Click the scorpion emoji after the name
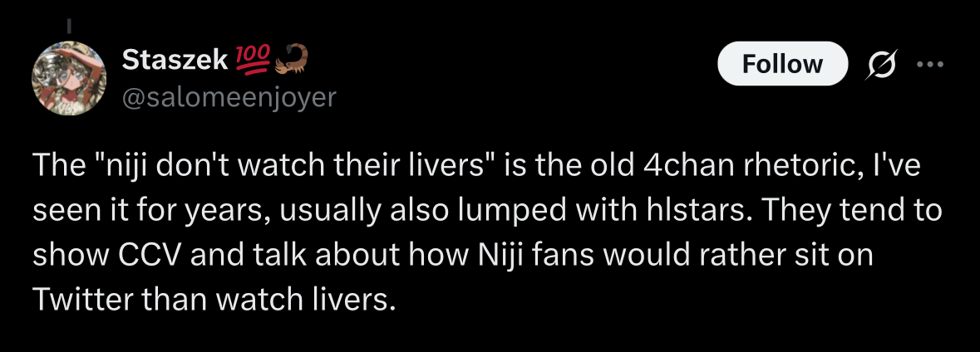This screenshot has width=980, height=352. pyautogui.click(x=289, y=58)
